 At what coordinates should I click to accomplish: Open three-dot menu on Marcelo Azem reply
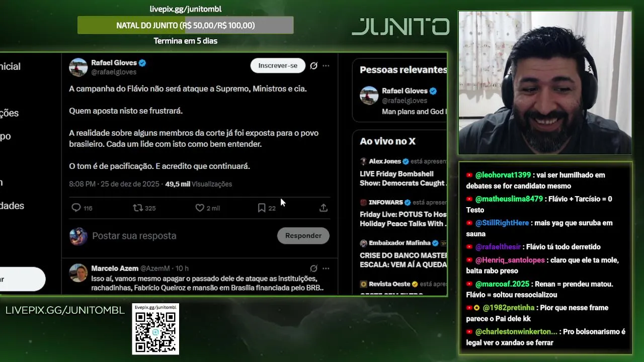click(326, 268)
